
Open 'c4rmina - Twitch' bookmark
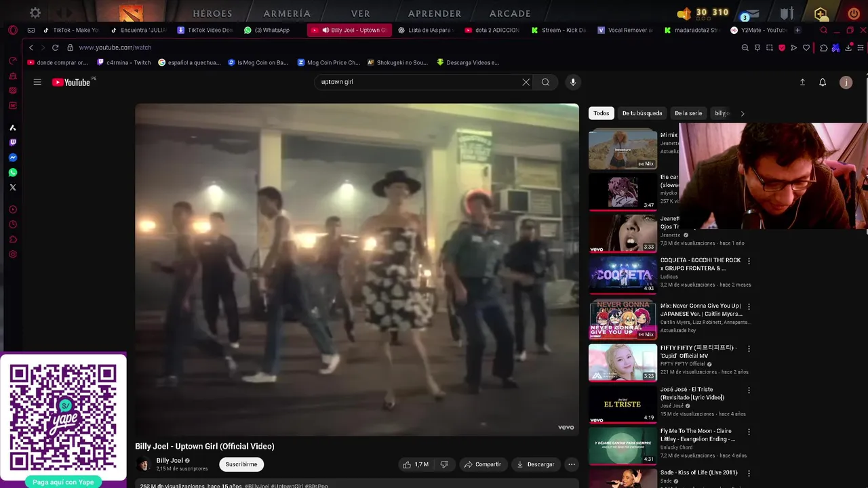124,62
